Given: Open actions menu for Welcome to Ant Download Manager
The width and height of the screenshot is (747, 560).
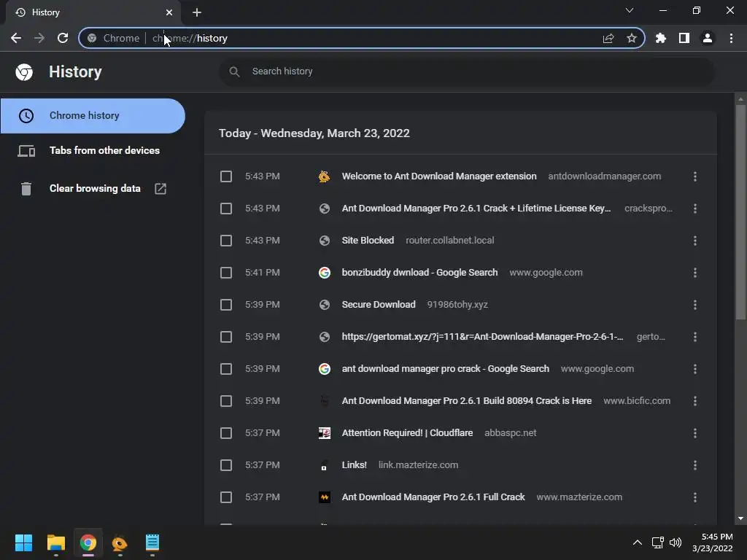Looking at the screenshot, I should pyautogui.click(x=695, y=176).
